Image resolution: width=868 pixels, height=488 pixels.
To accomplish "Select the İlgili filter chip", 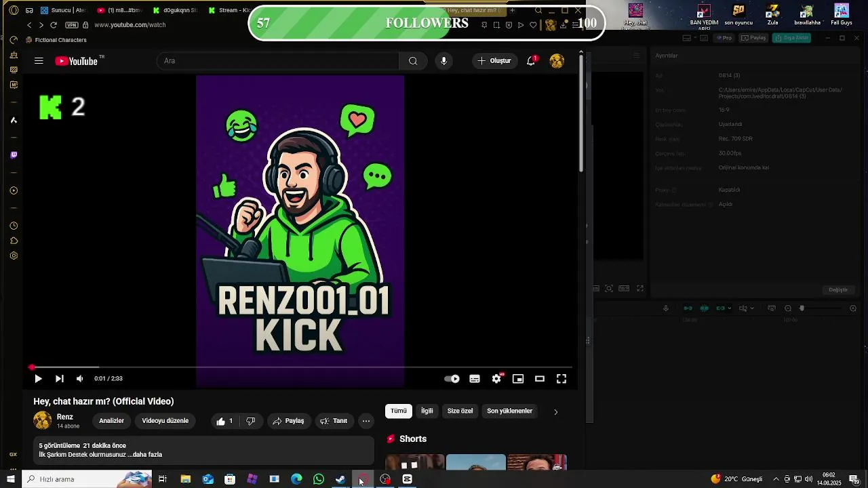I will pos(427,411).
